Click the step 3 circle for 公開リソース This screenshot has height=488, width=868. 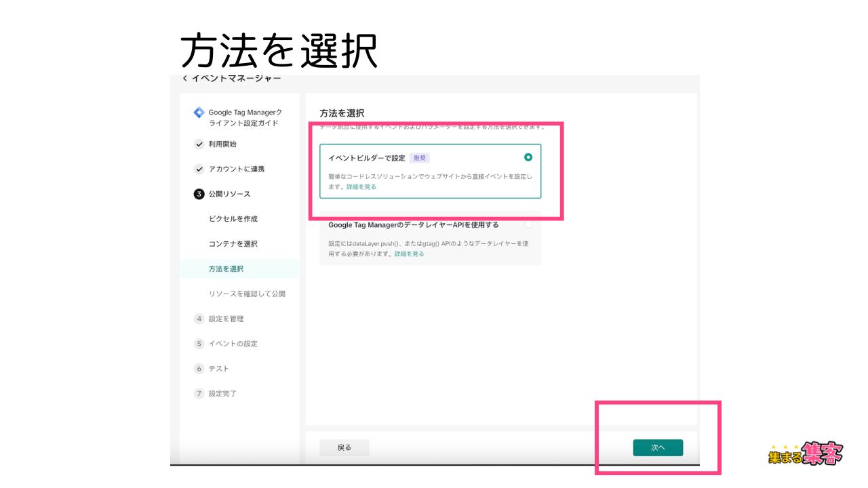tap(199, 194)
